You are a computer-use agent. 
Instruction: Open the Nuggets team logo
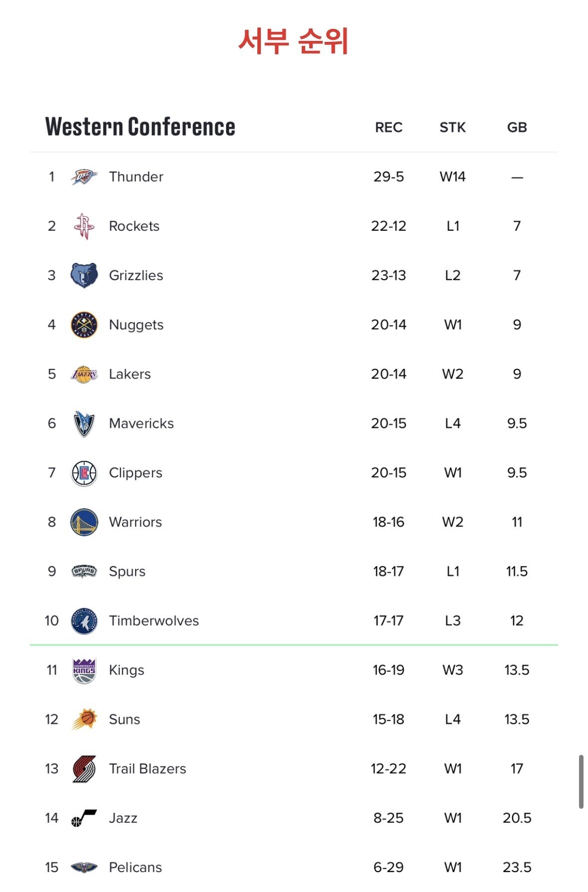pos(84,325)
